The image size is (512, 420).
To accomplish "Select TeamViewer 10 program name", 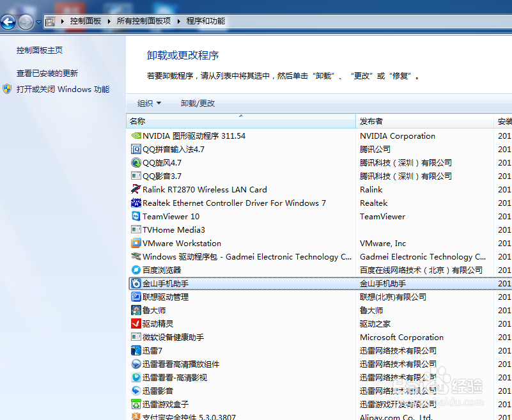I will [171, 216].
